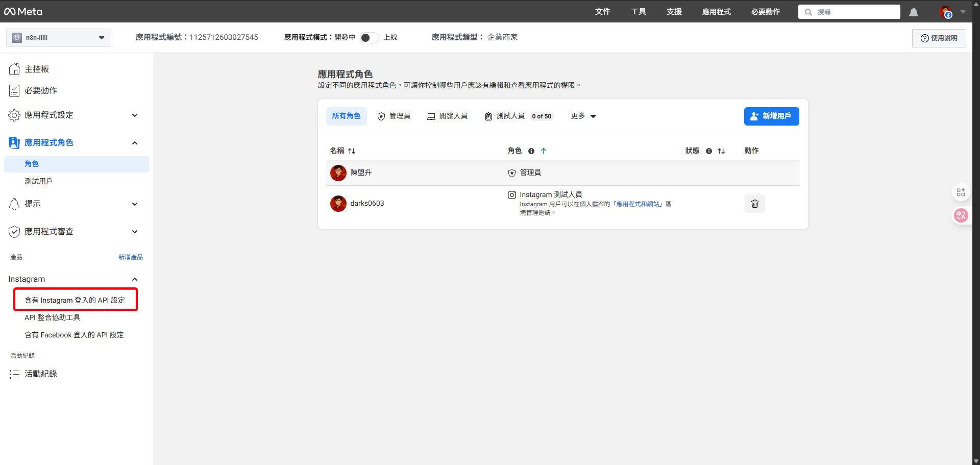Open the 主控板 home icon in sidebar
Image resolution: width=980 pixels, height=465 pixels.
coord(14,68)
